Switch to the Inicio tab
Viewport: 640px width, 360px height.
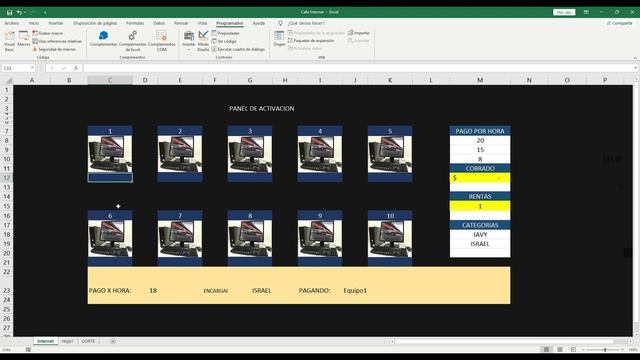pos(34,23)
